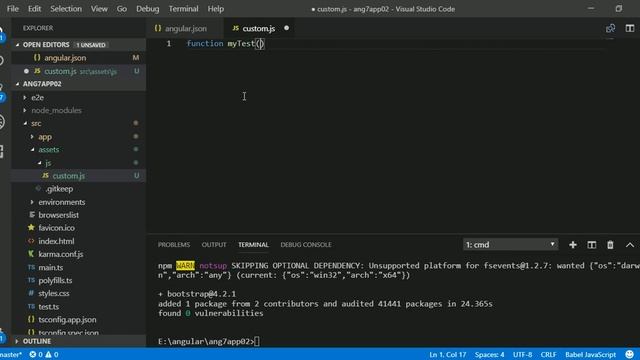Viewport: 640px width, 360px height.
Task: Maximize the panel with chevron up icon
Action: pyautogui.click(x=630, y=245)
